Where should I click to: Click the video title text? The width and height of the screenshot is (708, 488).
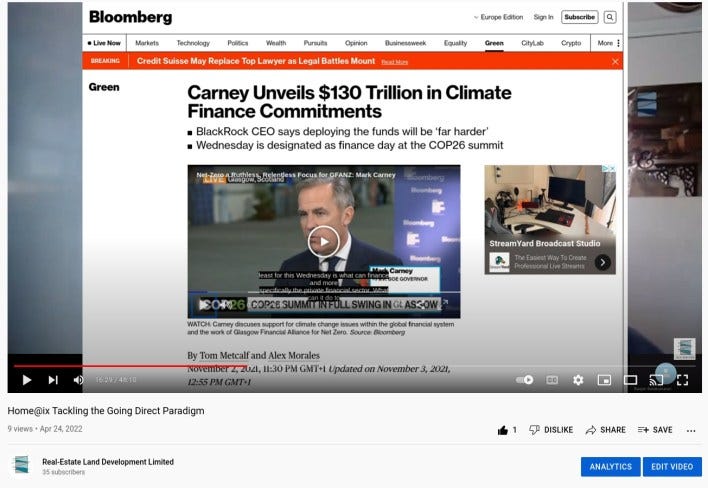coord(106,411)
